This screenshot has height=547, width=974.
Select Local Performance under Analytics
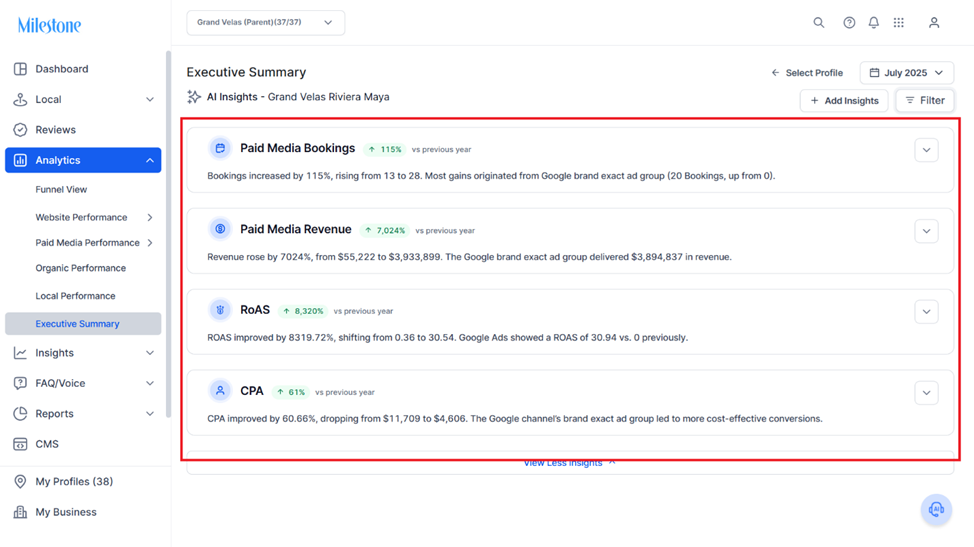[75, 296]
